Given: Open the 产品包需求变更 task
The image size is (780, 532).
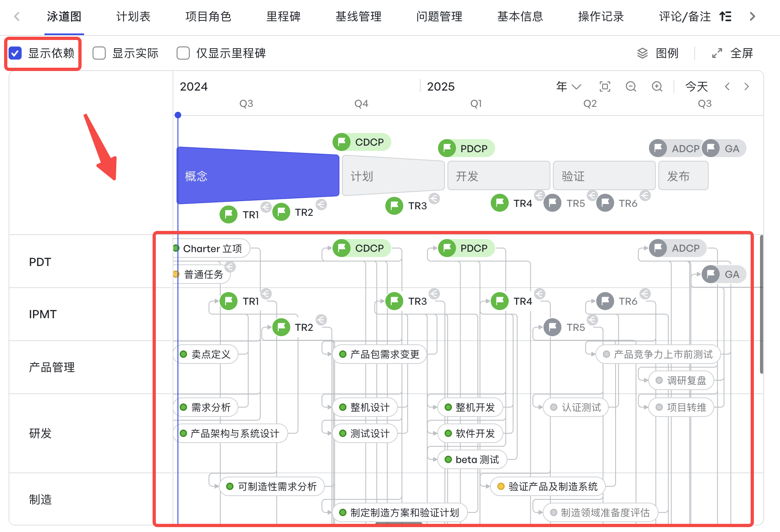Looking at the screenshot, I should click(379, 354).
